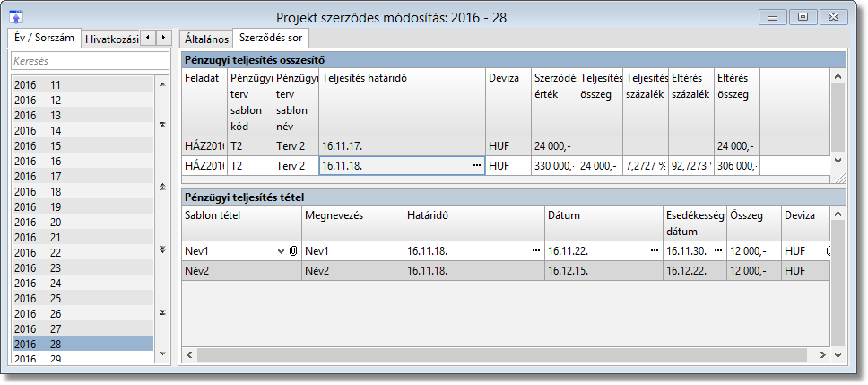868x385 pixels.
Task: Open the Hivatkozási tab
Action: [111, 39]
